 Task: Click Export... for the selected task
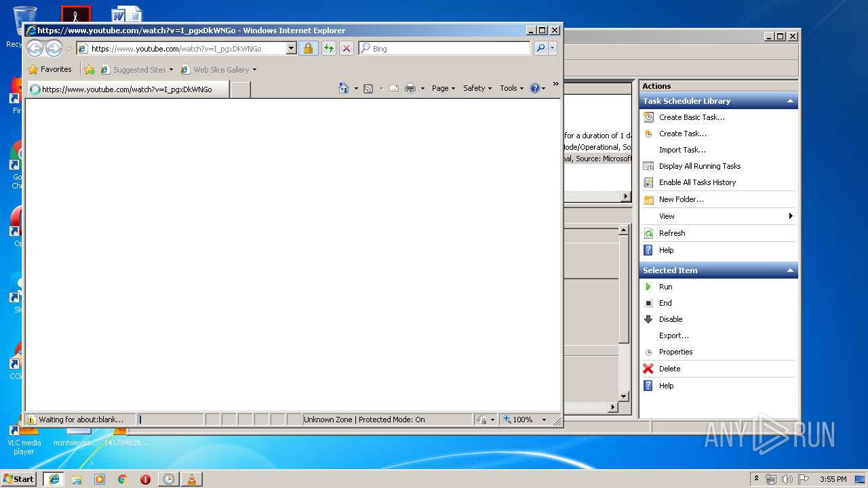(674, 335)
